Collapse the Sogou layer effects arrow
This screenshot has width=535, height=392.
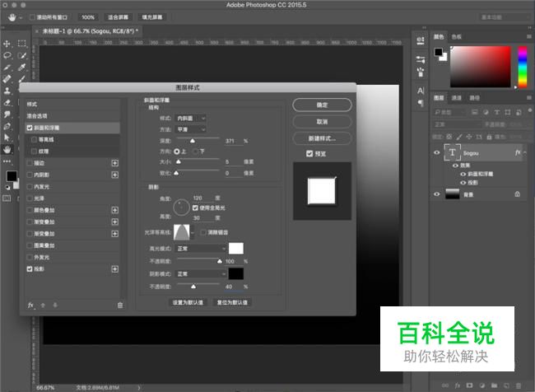click(525, 152)
